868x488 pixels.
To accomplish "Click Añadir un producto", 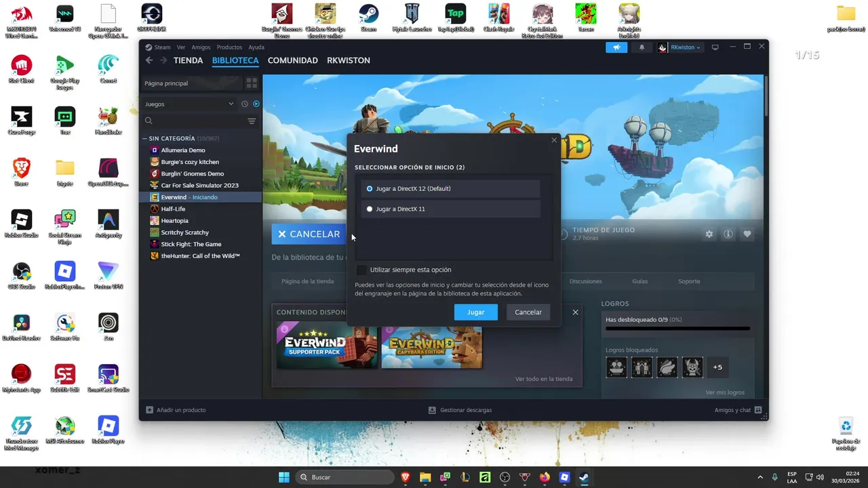I will pyautogui.click(x=176, y=410).
